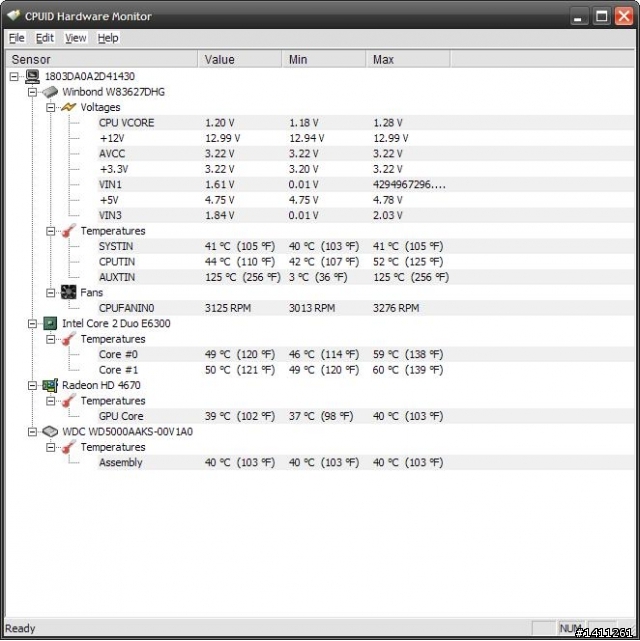Click the green CPU icon for Intel Core 2 Duo
Viewport: 640px width, 641px height.
tap(50, 323)
